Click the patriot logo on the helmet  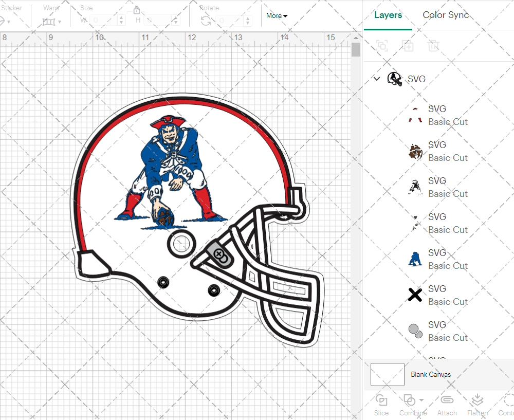(x=171, y=172)
